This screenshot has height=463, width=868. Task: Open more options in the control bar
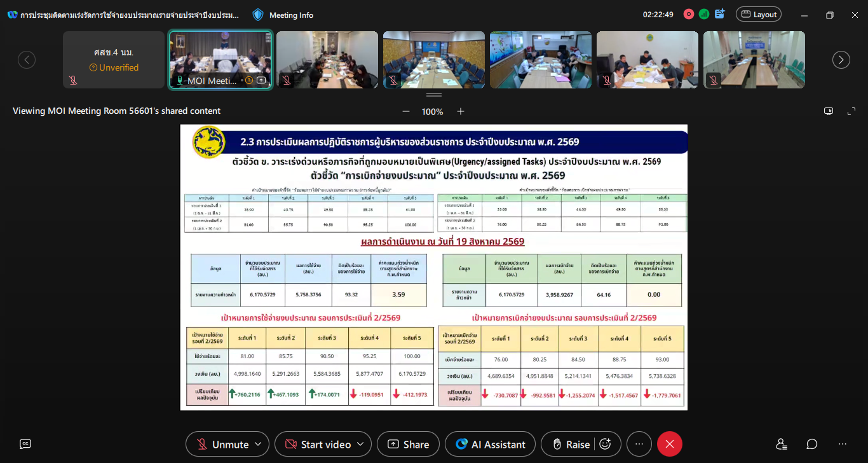(x=639, y=444)
